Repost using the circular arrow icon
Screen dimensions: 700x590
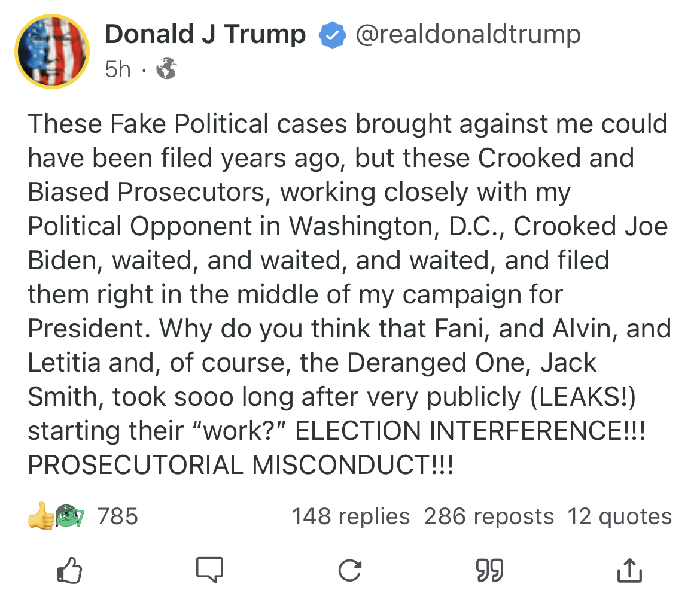(349, 571)
